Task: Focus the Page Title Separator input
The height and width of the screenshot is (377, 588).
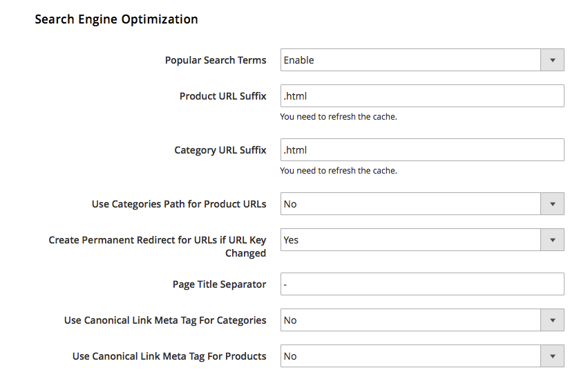Action: tap(421, 284)
